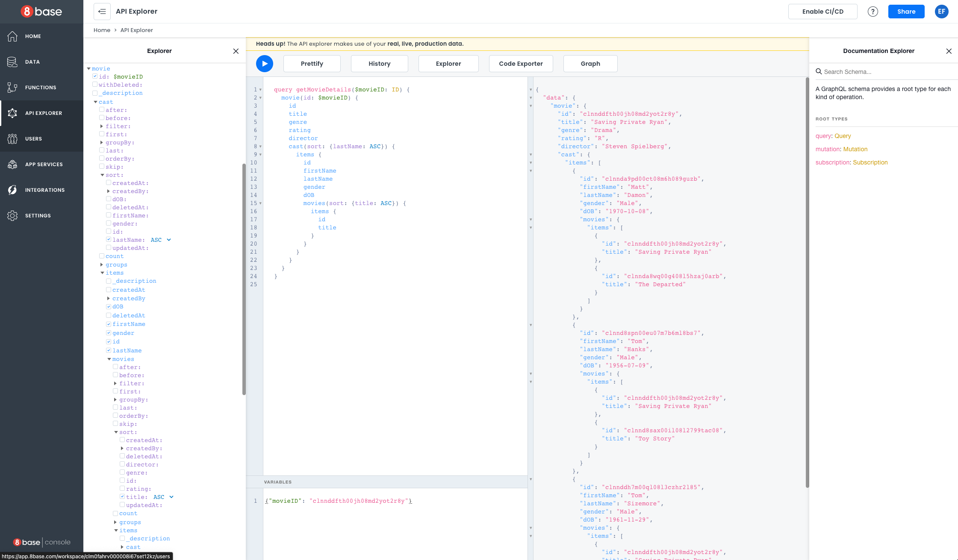Open the API Explorer home icon
The image size is (958, 560).
pos(101,30)
